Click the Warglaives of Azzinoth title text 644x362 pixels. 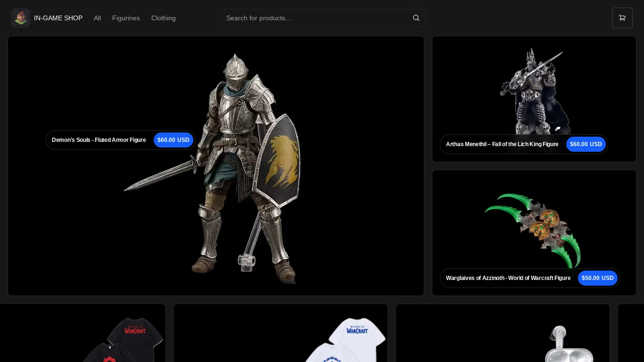[508, 278]
